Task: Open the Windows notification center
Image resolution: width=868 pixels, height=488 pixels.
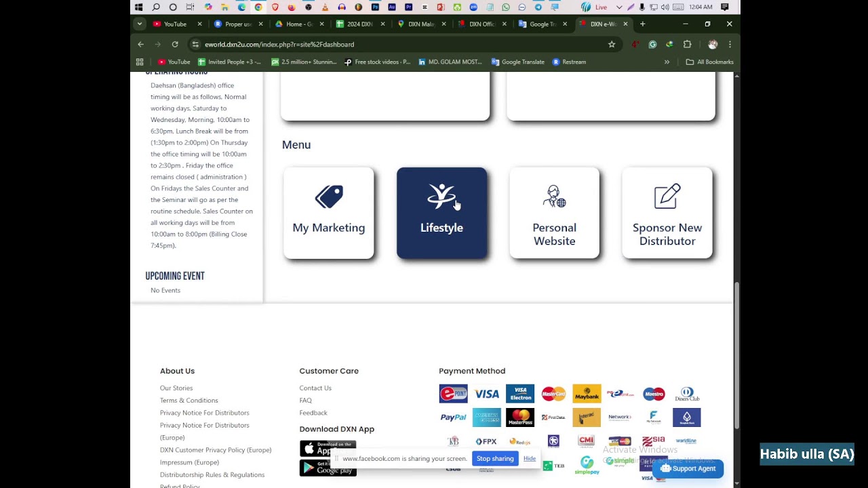Action: 725,7
